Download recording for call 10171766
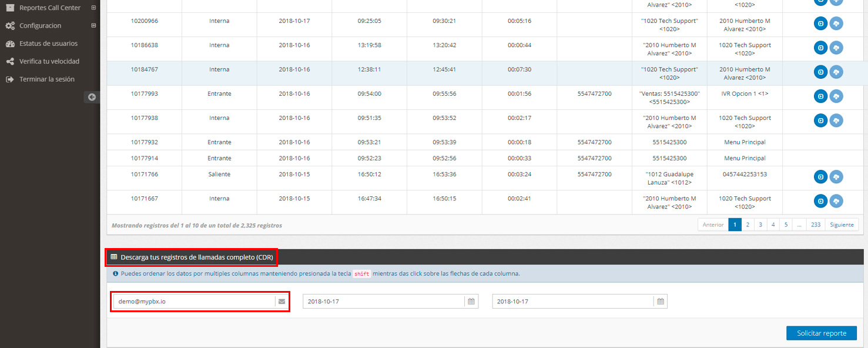The image size is (868, 348). click(x=836, y=176)
